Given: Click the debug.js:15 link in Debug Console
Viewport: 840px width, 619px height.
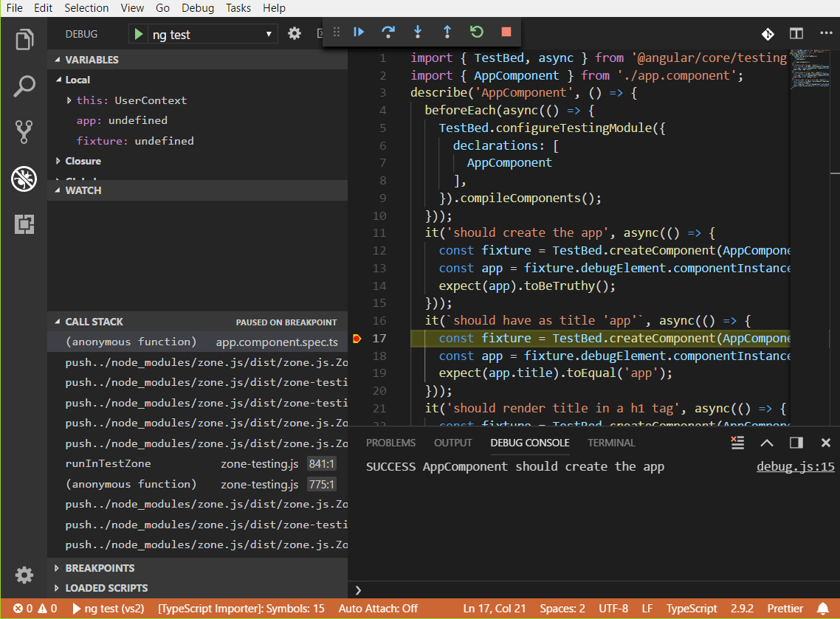Looking at the screenshot, I should (795, 466).
